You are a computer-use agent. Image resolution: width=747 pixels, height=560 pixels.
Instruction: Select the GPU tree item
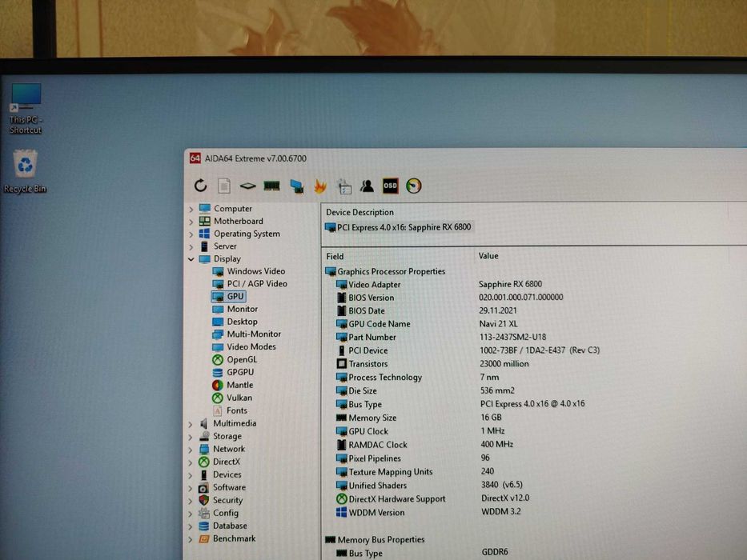[228, 296]
